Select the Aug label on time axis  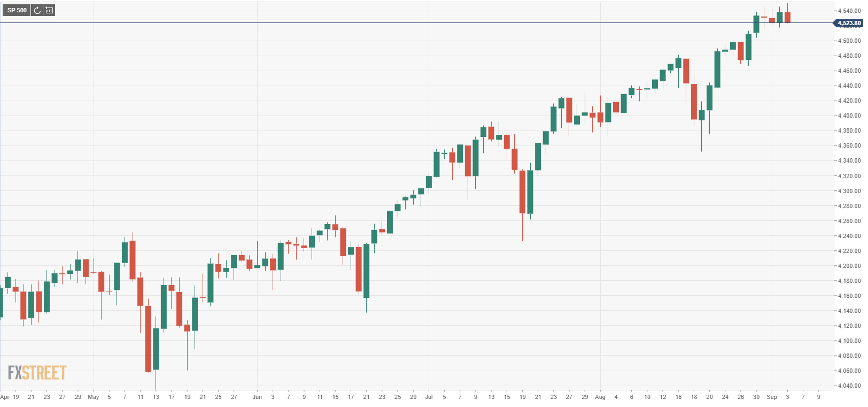pos(600,397)
